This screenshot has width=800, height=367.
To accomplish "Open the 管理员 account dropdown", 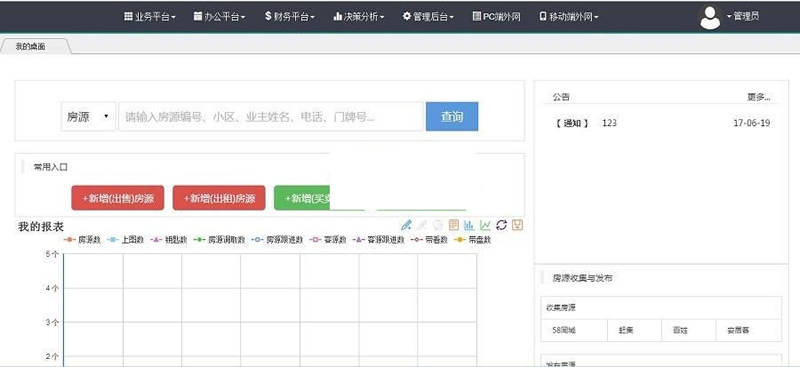I will (x=743, y=16).
